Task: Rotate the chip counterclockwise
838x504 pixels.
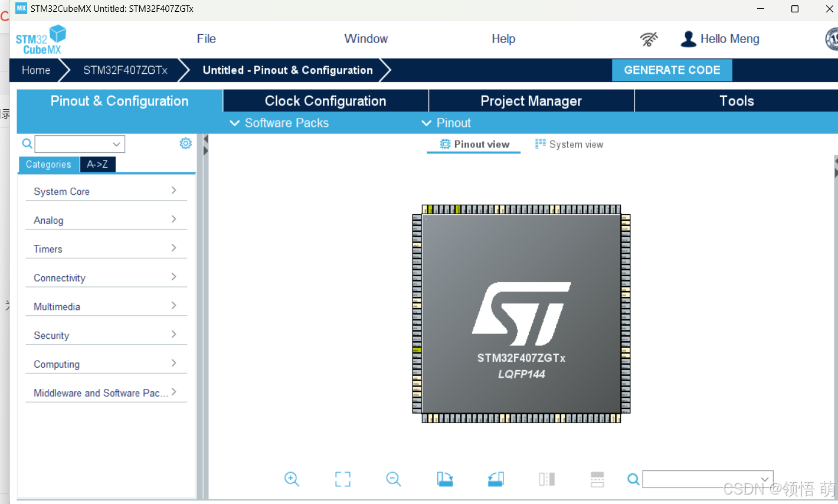Action: pyautogui.click(x=495, y=479)
